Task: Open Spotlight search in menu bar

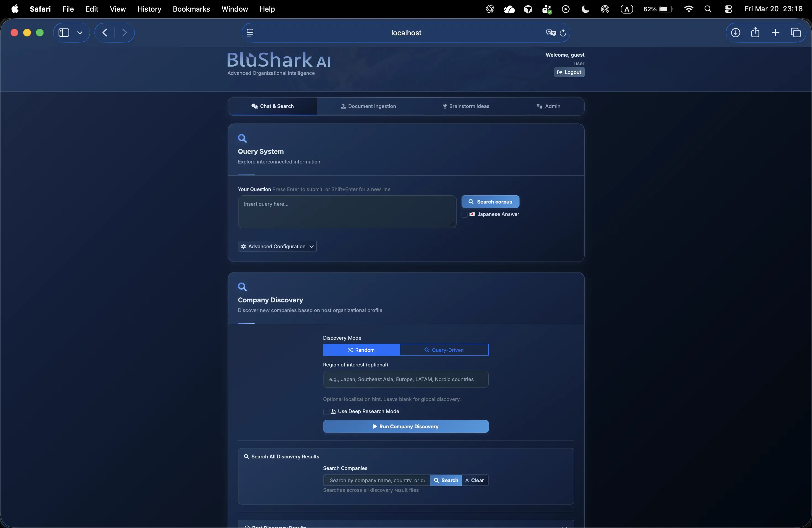Action: [708, 9]
